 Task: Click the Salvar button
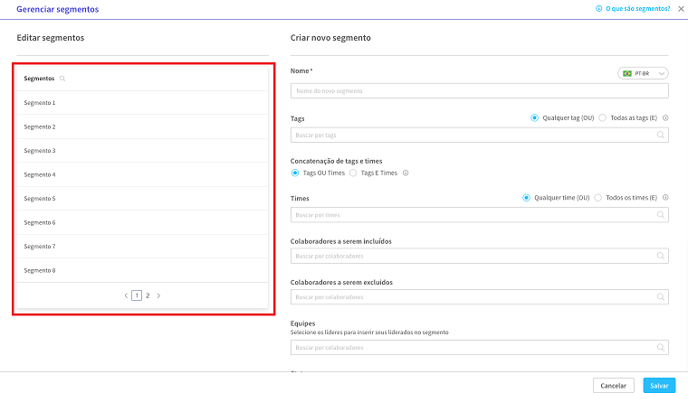(659, 386)
